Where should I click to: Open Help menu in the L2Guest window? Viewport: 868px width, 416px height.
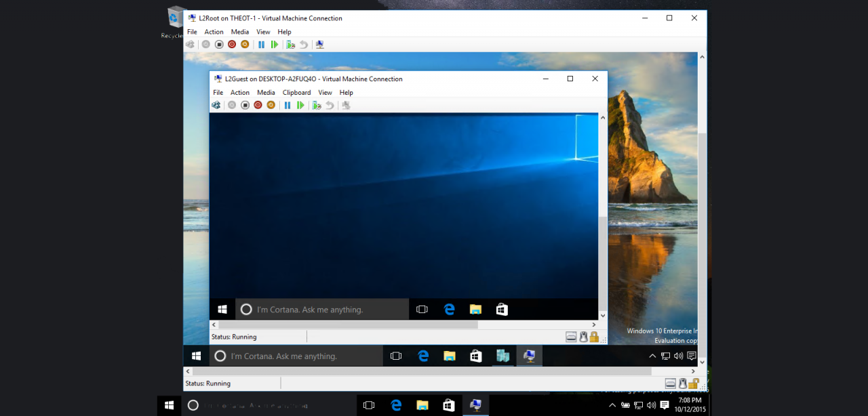(347, 93)
